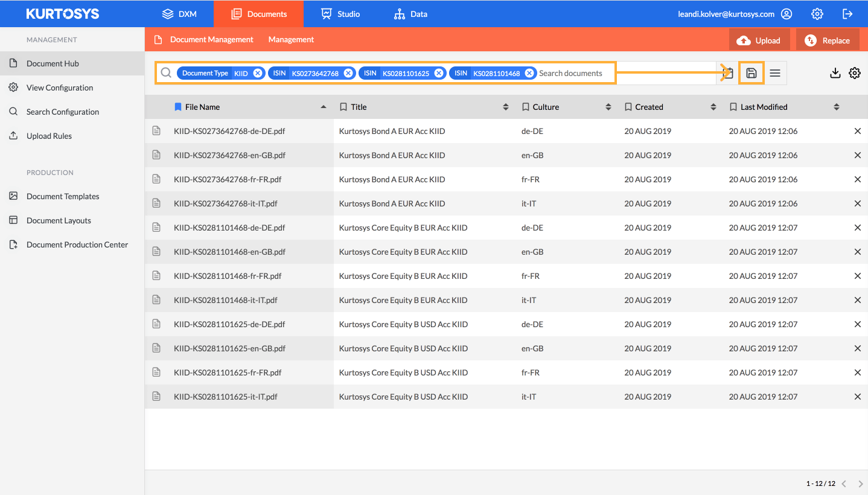The image size is (868, 495).
Task: Delete row KIID-KS0273642768-fr-FR.pdf with X
Action: coord(858,179)
